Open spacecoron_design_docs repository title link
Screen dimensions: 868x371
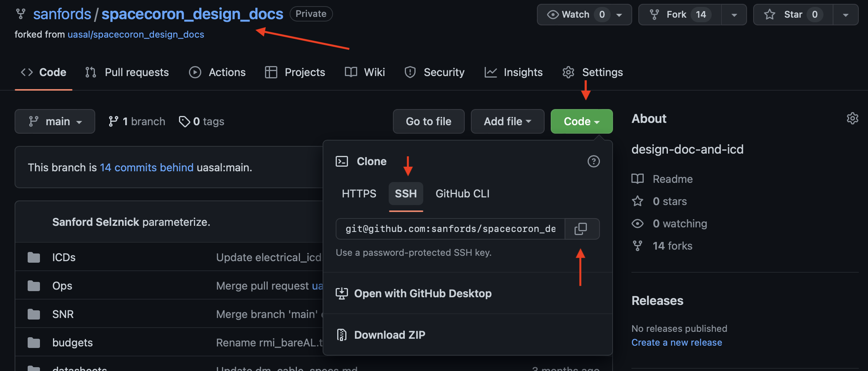[x=192, y=14]
